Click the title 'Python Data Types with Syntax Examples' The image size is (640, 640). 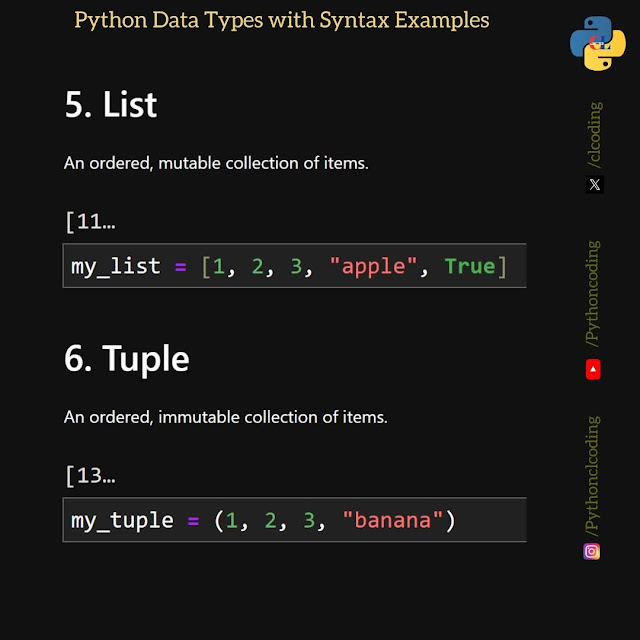(282, 20)
